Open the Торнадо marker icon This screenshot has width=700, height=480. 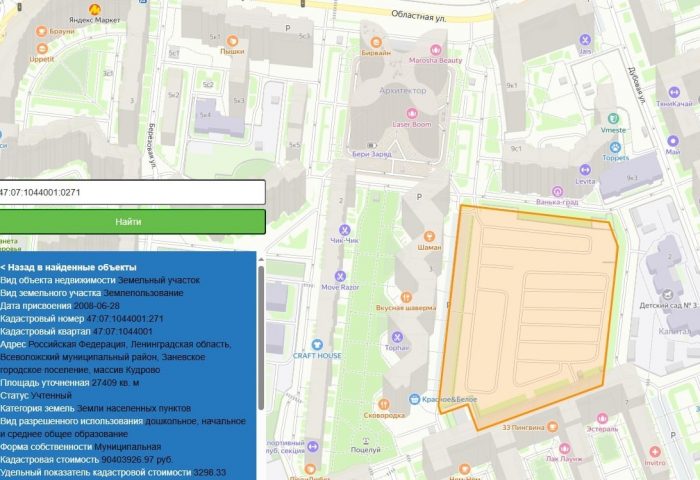396,337
